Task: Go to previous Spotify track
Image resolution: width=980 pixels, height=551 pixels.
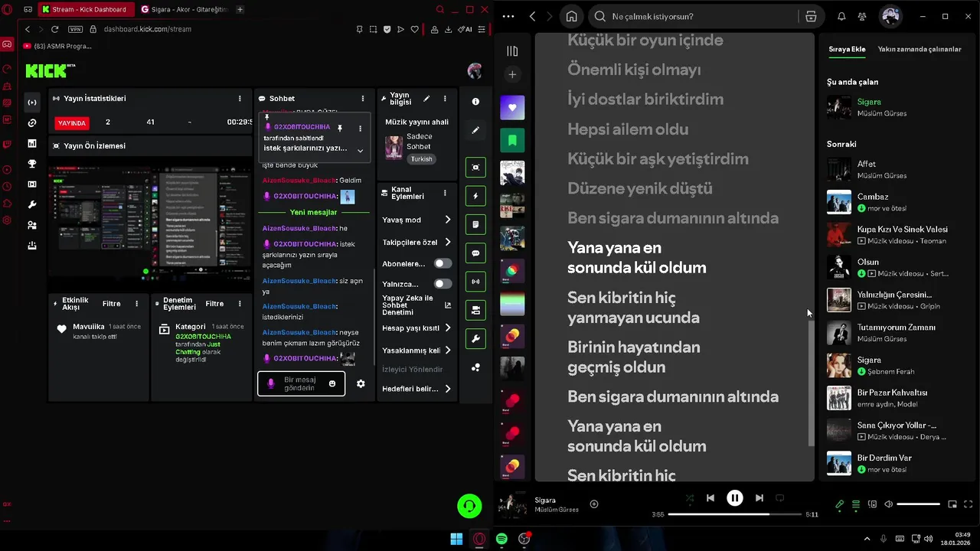Action: [710, 498]
